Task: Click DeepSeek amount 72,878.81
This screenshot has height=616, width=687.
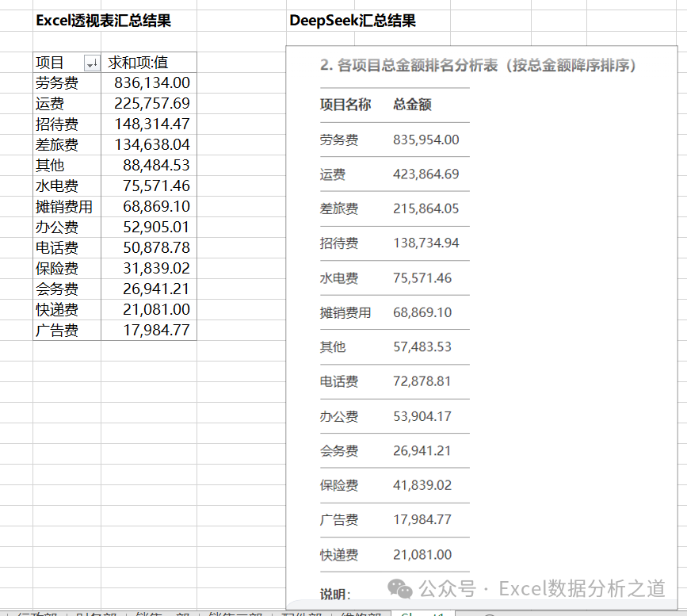Action: point(422,381)
